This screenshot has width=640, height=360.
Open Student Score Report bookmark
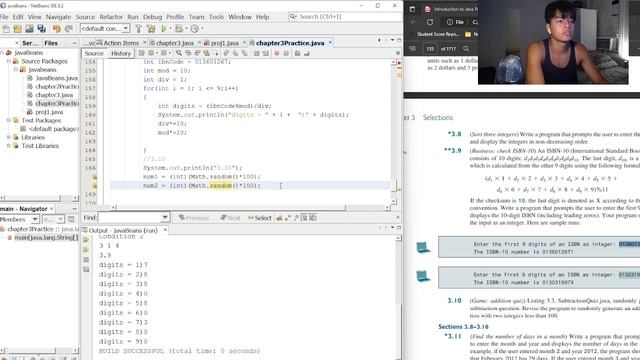coord(438,34)
